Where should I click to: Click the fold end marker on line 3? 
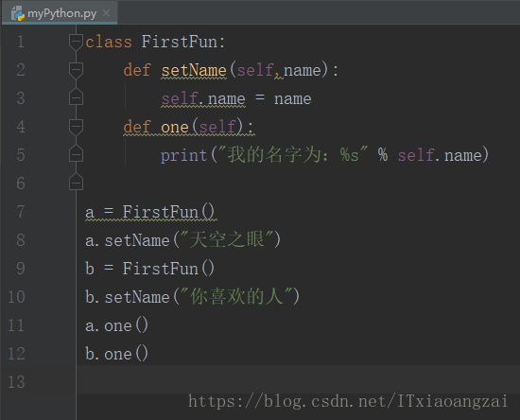[76, 96]
